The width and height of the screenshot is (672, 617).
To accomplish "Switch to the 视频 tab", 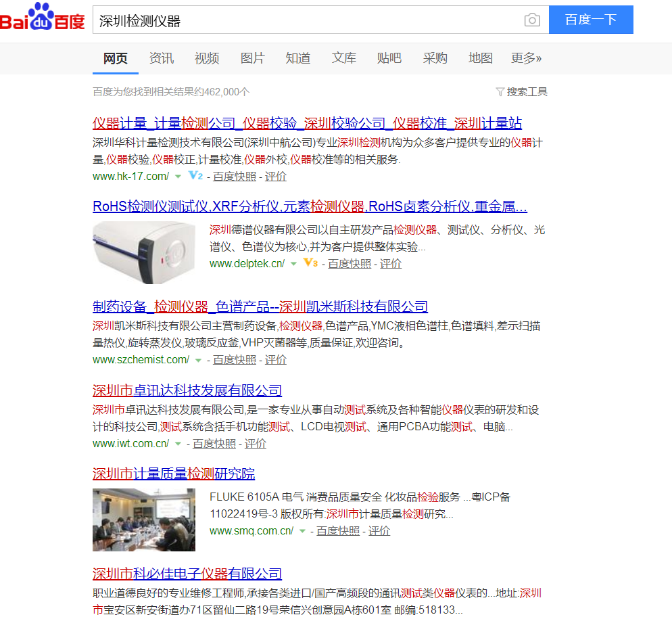I will point(207,58).
